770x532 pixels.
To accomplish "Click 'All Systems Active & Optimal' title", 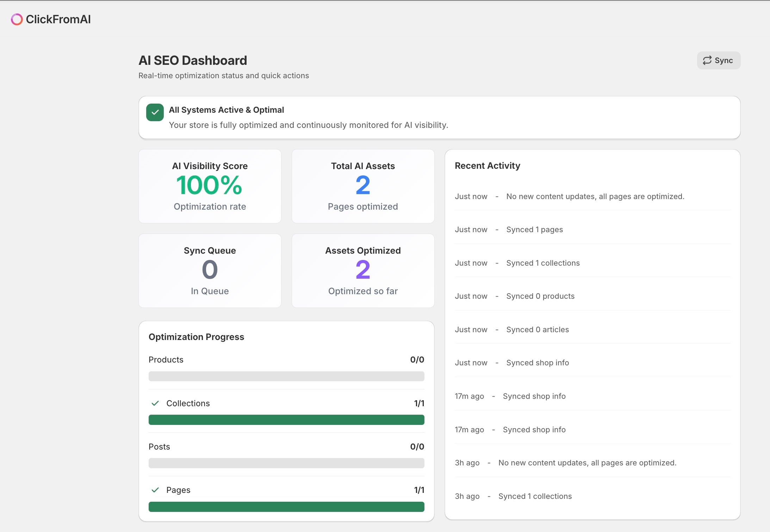I will click(226, 110).
